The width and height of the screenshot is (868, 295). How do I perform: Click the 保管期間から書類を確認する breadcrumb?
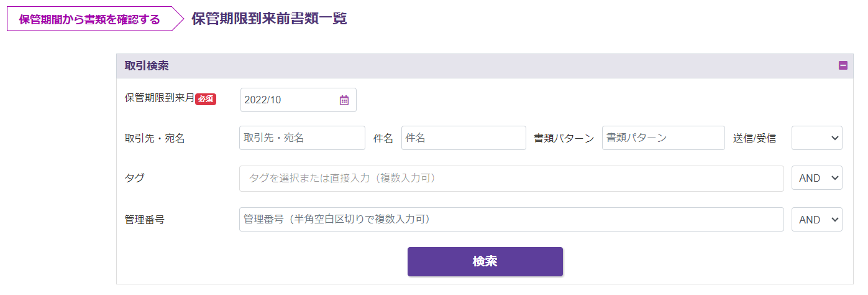pyautogui.click(x=90, y=19)
